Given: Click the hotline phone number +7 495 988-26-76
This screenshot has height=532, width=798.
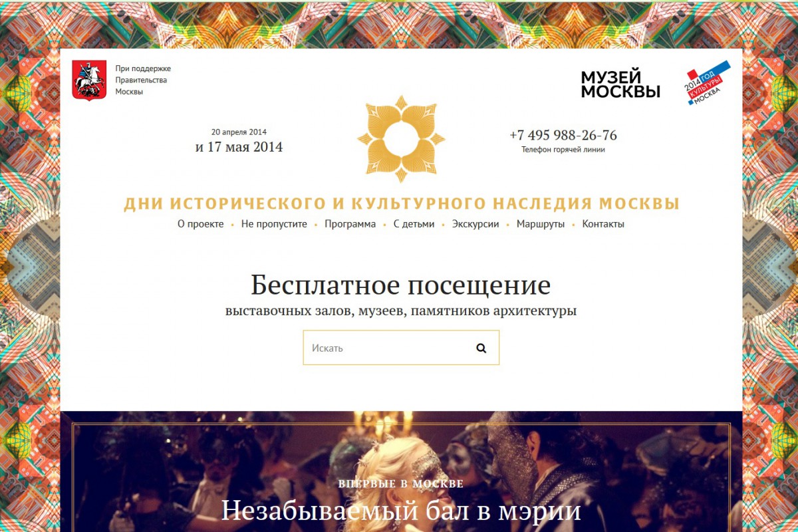Looking at the screenshot, I should tap(563, 136).
